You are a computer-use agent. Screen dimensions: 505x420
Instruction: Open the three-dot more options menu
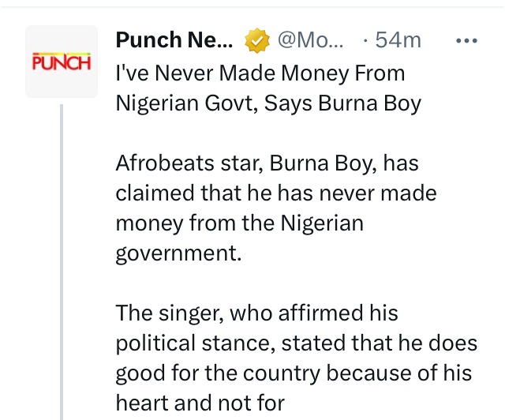(466, 40)
